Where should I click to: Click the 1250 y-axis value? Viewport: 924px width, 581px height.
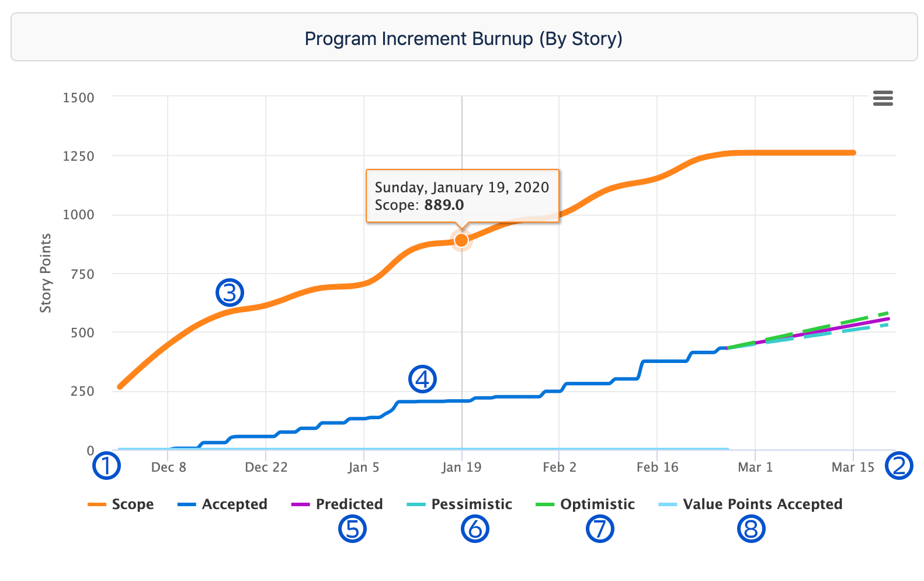pyautogui.click(x=78, y=156)
